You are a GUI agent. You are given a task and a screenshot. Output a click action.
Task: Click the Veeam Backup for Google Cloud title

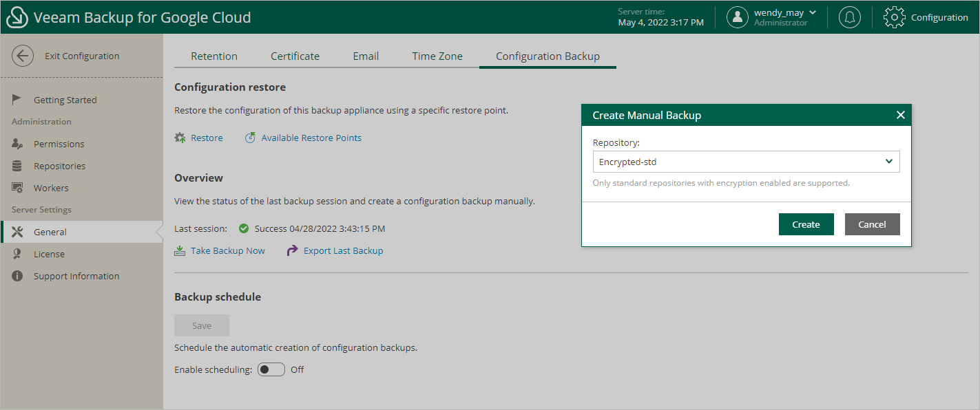coord(143,17)
